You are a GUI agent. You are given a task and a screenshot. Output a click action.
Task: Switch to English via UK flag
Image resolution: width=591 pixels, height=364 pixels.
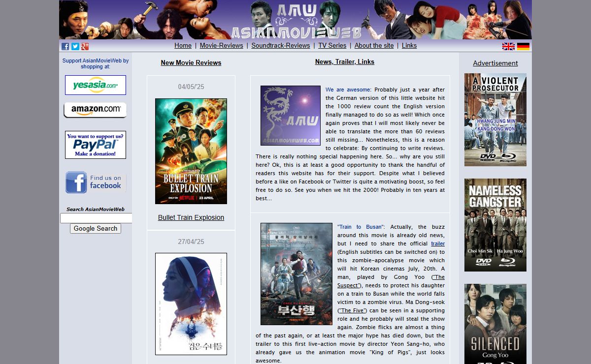[508, 46]
